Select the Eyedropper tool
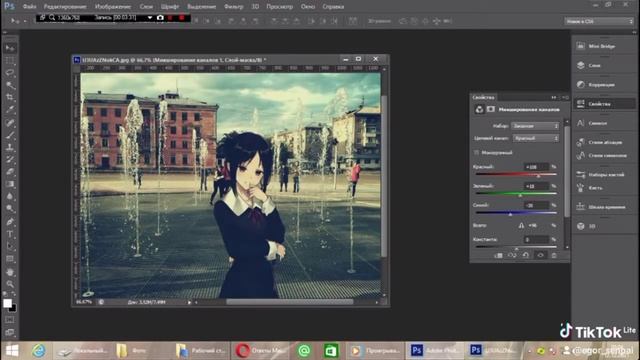The width and height of the screenshot is (640, 360). pyautogui.click(x=10, y=110)
